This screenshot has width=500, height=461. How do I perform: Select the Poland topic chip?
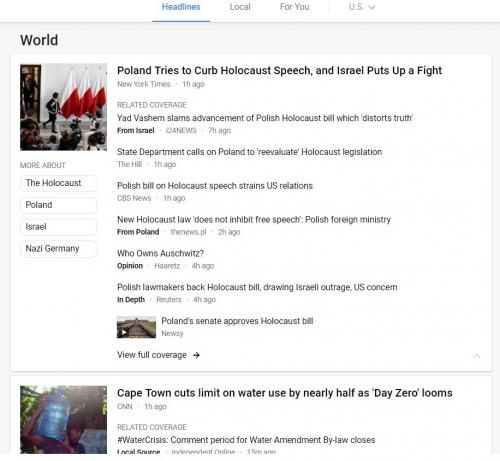pos(58,205)
